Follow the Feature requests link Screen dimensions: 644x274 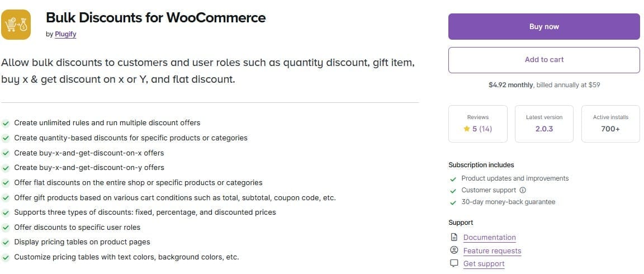(x=492, y=251)
